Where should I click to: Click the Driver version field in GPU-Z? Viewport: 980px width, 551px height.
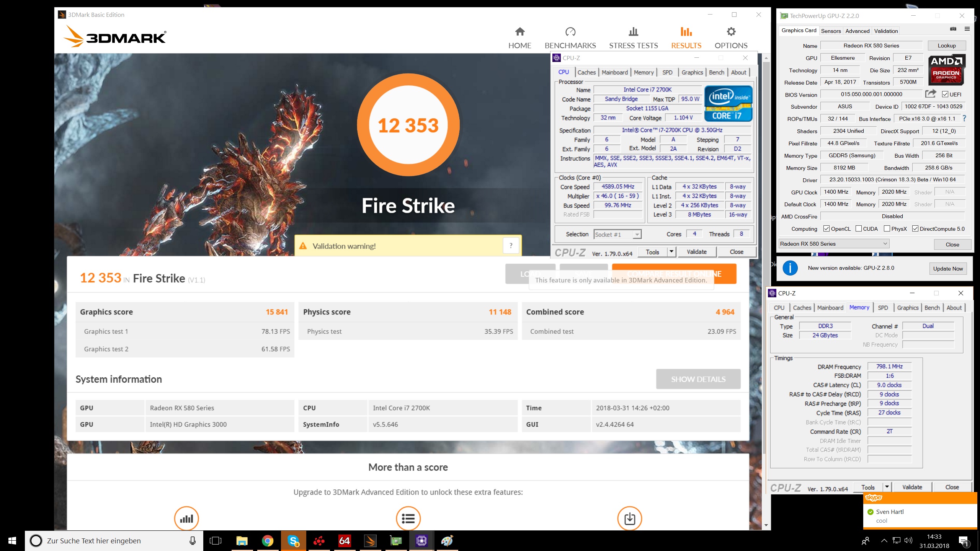892,179
